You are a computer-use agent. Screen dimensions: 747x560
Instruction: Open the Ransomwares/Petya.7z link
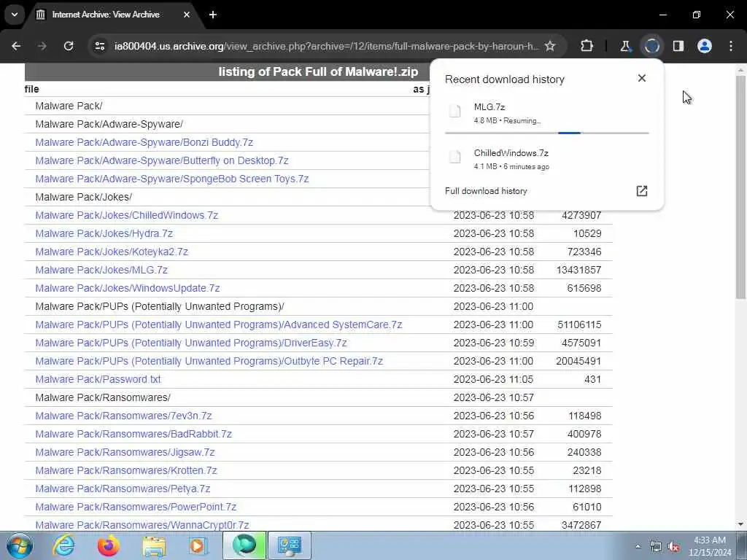tap(123, 489)
